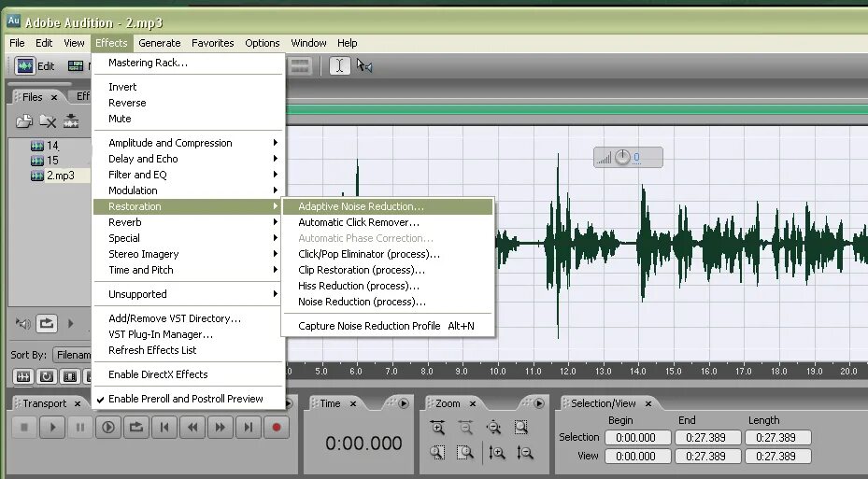Insert into multitrack icon in Files panel
This screenshot has width=868, height=479.
point(71,121)
